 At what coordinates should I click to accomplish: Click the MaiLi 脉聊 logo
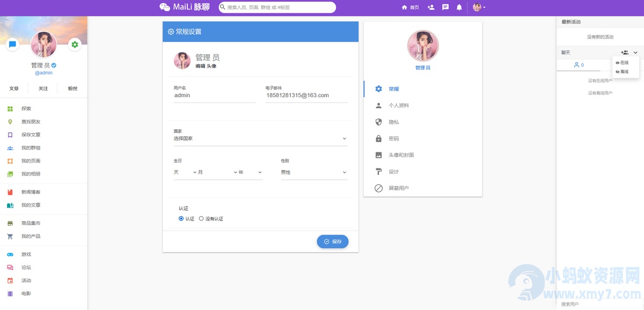pos(185,7)
